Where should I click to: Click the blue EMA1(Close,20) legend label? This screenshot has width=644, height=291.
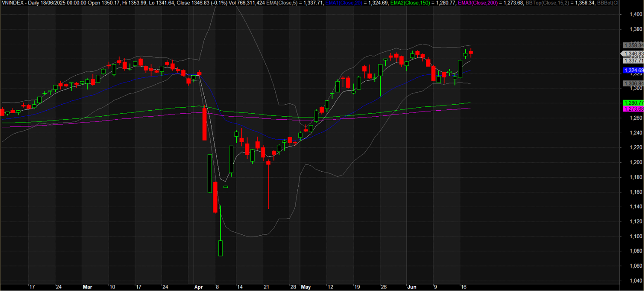[344, 3]
